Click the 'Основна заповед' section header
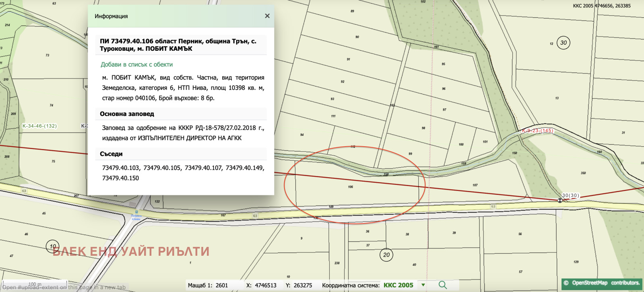This screenshot has height=292, width=644. 127,114
